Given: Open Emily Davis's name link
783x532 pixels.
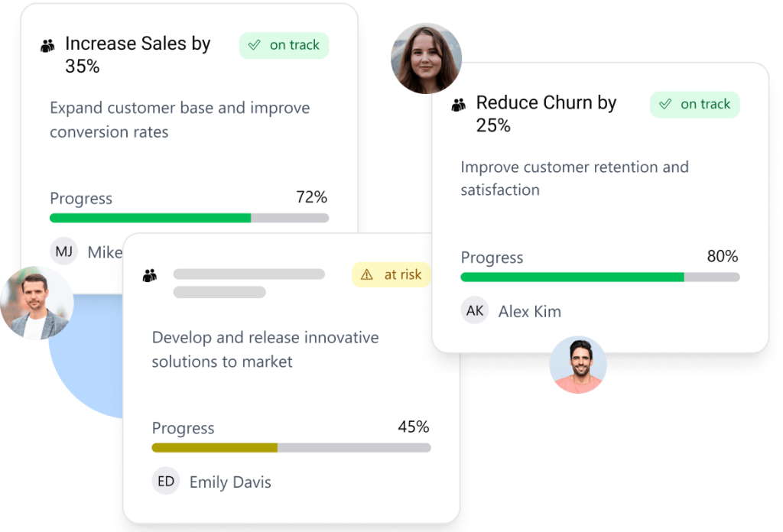Looking at the screenshot, I should click(230, 482).
